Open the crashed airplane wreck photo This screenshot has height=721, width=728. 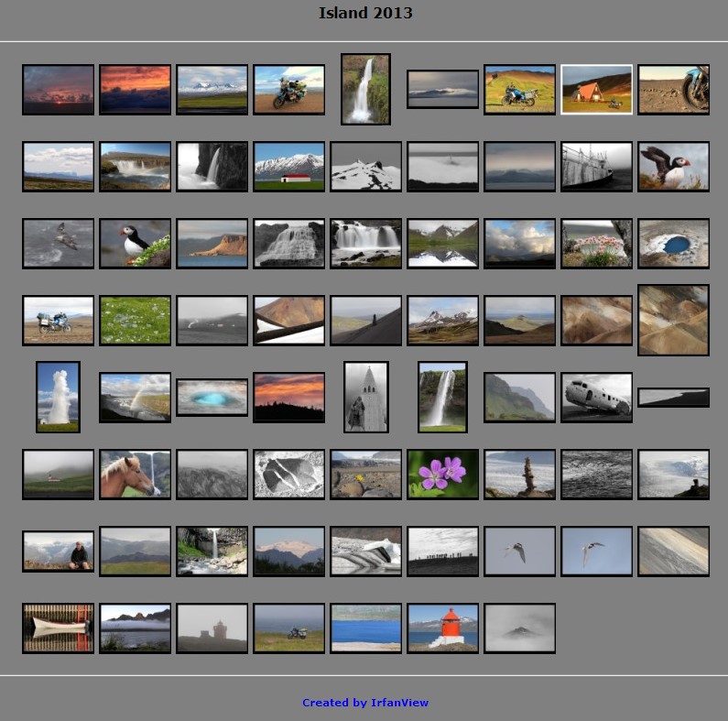click(596, 397)
